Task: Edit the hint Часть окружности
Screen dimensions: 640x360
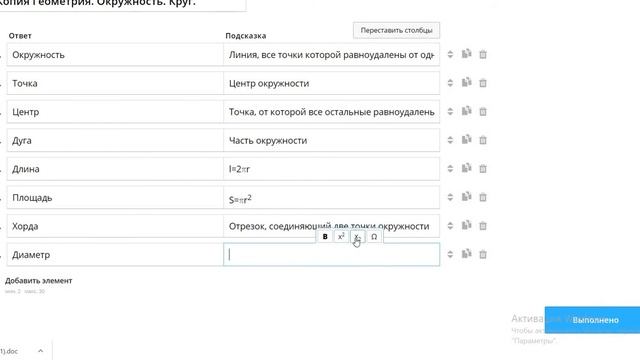Action: pos(331,140)
